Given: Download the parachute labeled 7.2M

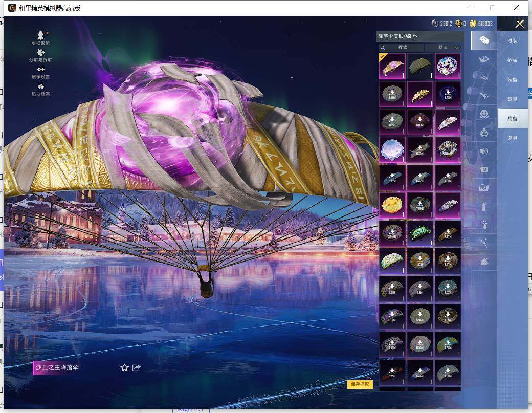Looking at the screenshot, I should click(x=392, y=372).
